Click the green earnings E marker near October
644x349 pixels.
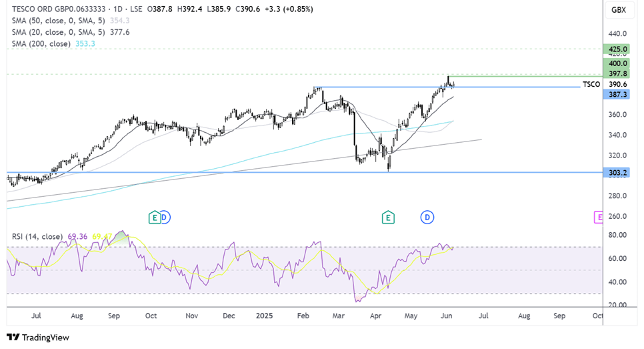point(155,217)
